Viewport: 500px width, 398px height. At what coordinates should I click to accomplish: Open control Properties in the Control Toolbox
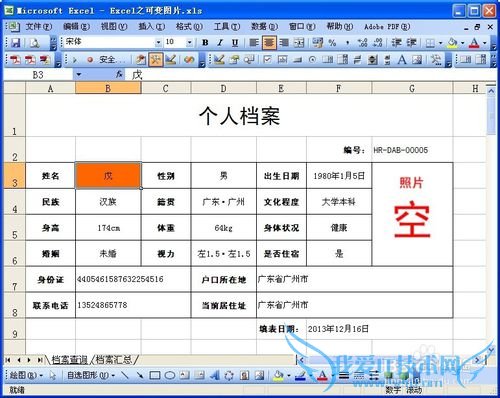pos(234,60)
